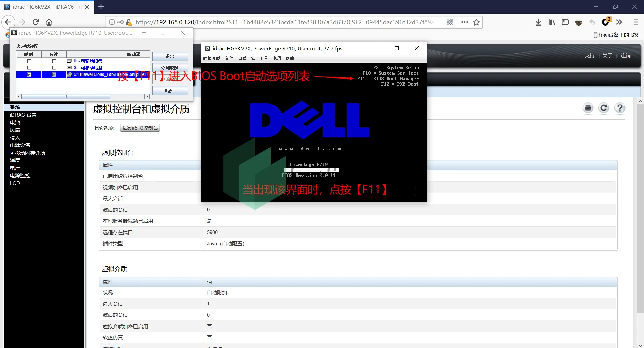Viewport: 644px width, 348px height.
Task: Select 电池 in the sidebar
Action: point(15,122)
